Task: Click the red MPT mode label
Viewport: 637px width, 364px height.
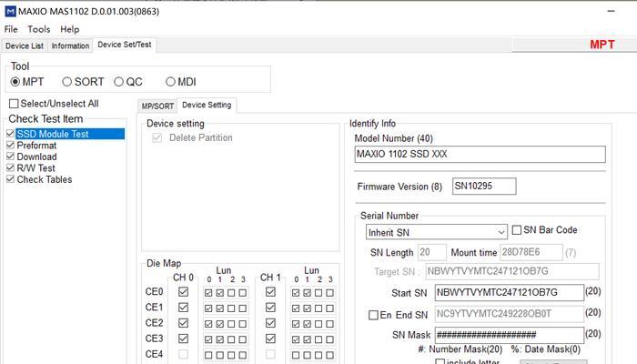Action: [602, 45]
